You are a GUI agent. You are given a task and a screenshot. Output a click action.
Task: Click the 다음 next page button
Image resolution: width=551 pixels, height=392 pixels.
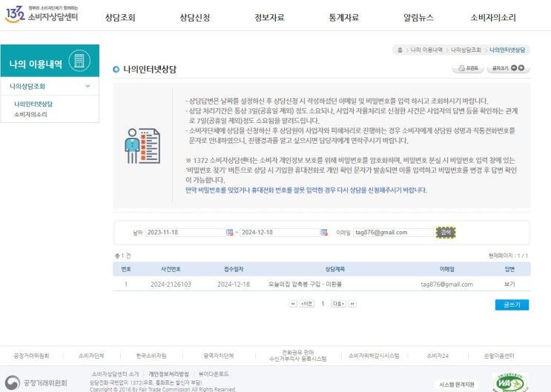coord(338,304)
